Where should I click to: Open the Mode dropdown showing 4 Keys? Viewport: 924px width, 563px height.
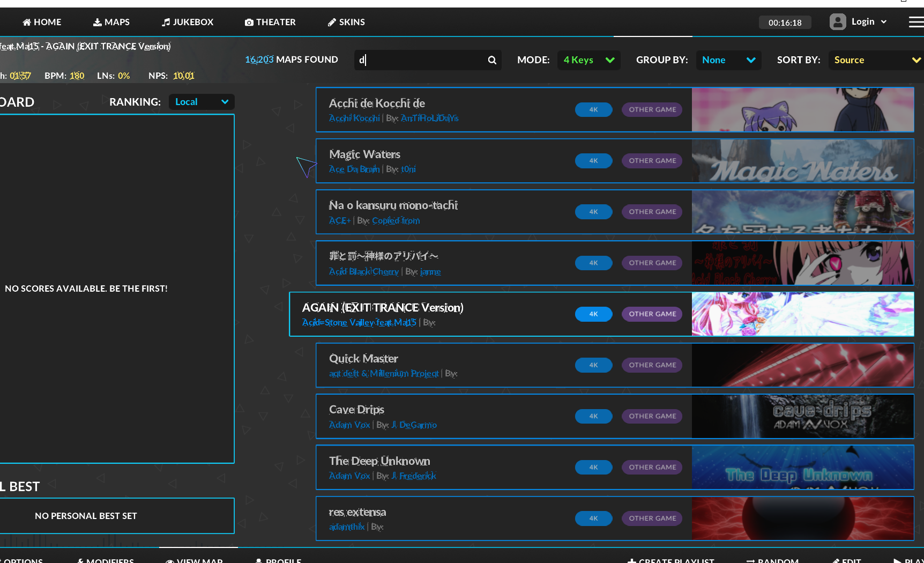point(588,60)
